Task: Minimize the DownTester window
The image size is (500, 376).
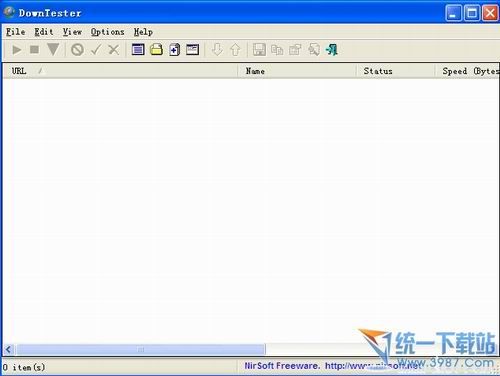Action: pos(453,14)
